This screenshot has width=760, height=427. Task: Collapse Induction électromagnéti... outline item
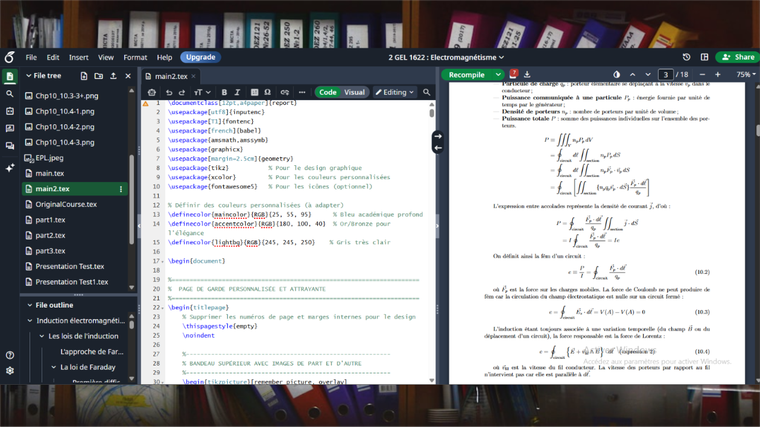click(30, 321)
